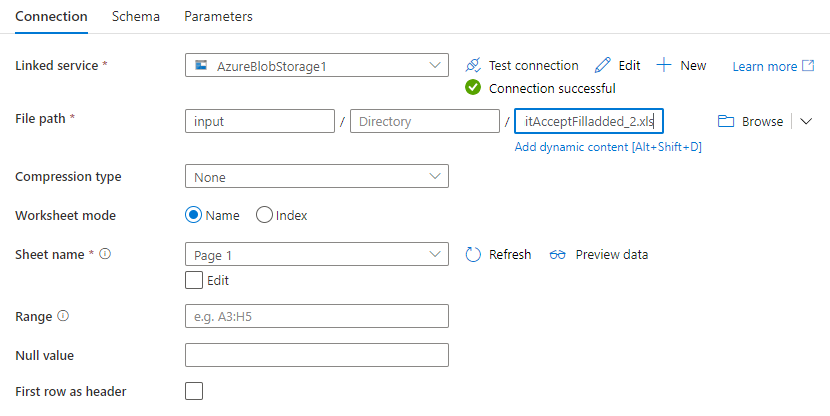This screenshot has height=416, width=830.
Task: Click the Refresh circular arrow icon
Action: (474, 254)
